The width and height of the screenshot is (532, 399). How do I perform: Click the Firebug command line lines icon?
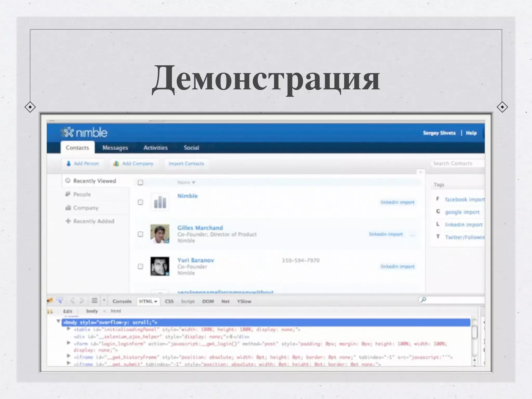pyautogui.click(x=95, y=301)
